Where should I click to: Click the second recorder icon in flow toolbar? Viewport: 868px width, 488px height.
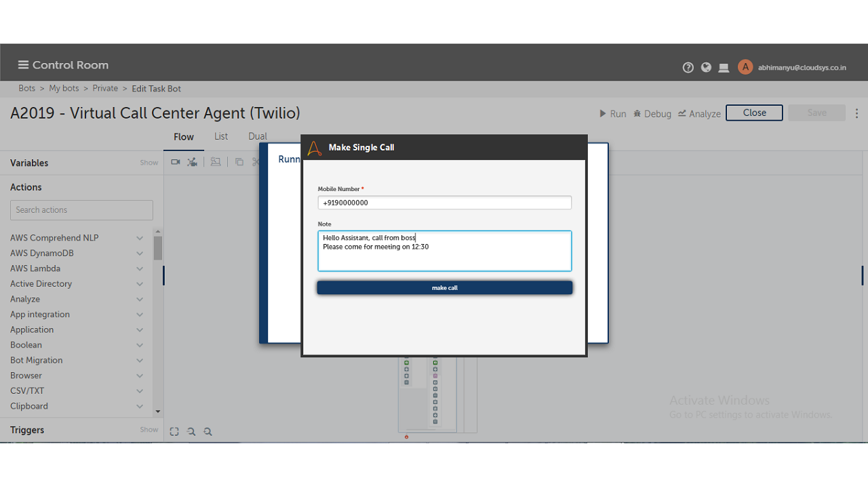193,162
